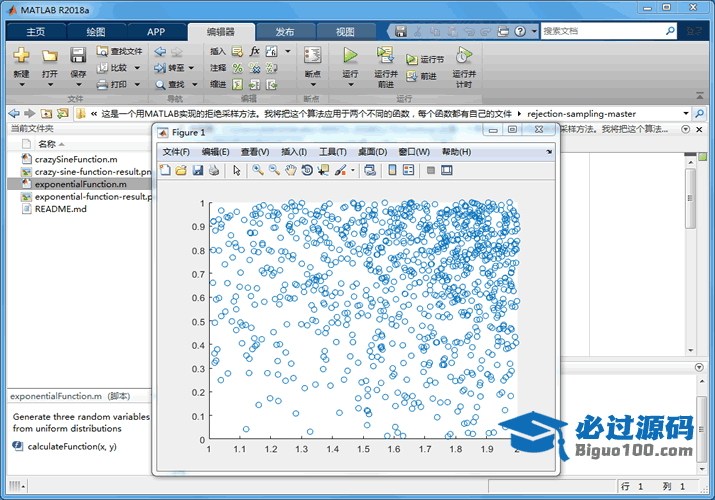715x500 pixels.
Task: Click the increase indent icon
Action: tap(254, 85)
